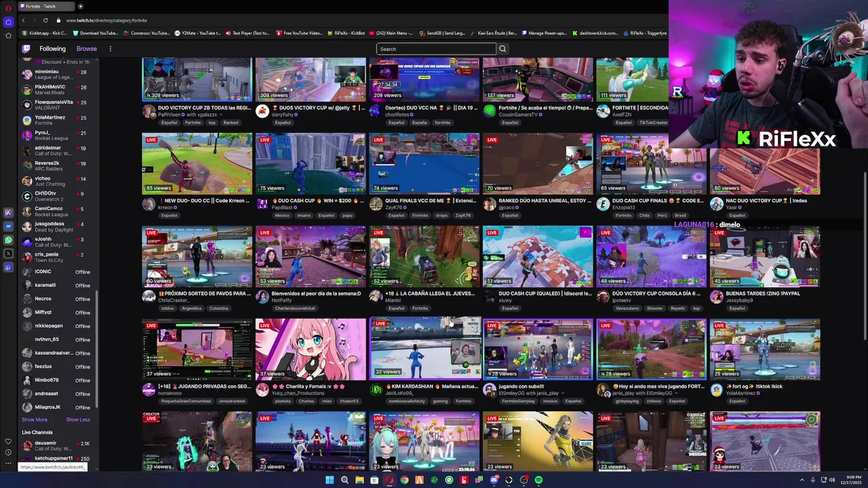
Task: Open the 75 viewers DUO CASH CUP thumbnail
Action: click(x=311, y=163)
